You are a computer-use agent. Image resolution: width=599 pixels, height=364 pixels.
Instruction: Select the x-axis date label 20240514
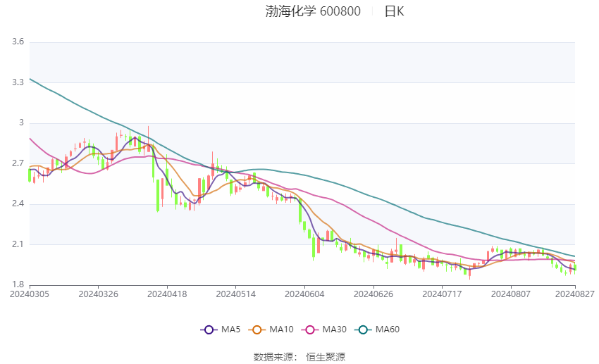235,294
